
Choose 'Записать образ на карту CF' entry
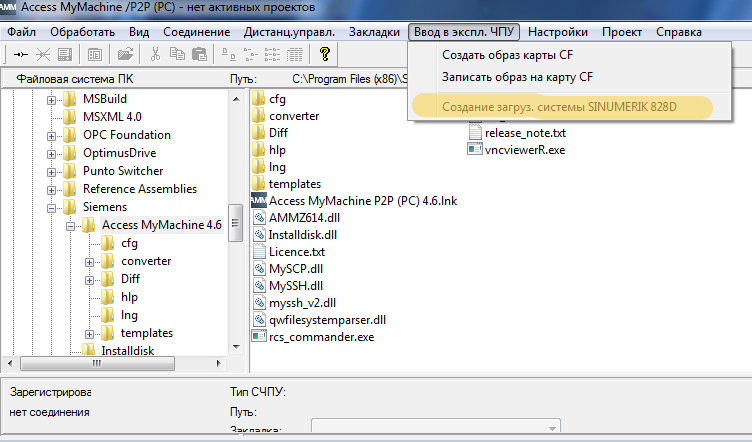518,76
